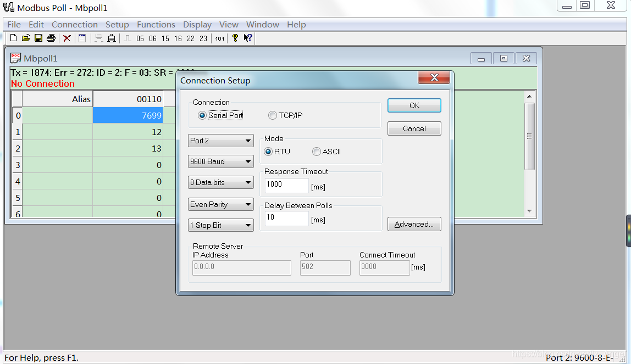Open the Help menu
The width and height of the screenshot is (631, 364).
pyautogui.click(x=296, y=25)
